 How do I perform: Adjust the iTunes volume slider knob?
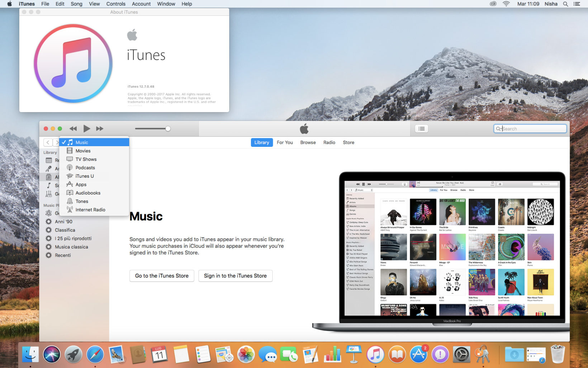(168, 129)
